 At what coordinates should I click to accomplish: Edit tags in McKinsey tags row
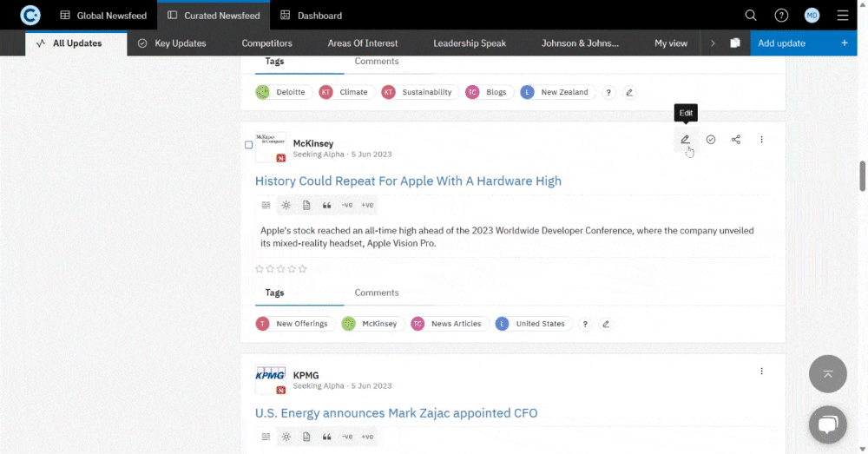(x=606, y=324)
